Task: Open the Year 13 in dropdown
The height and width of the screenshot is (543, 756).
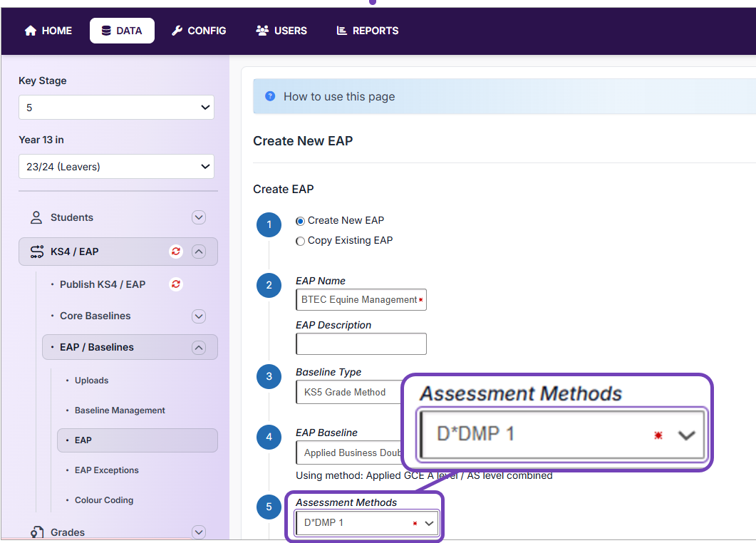Action: pyautogui.click(x=116, y=167)
